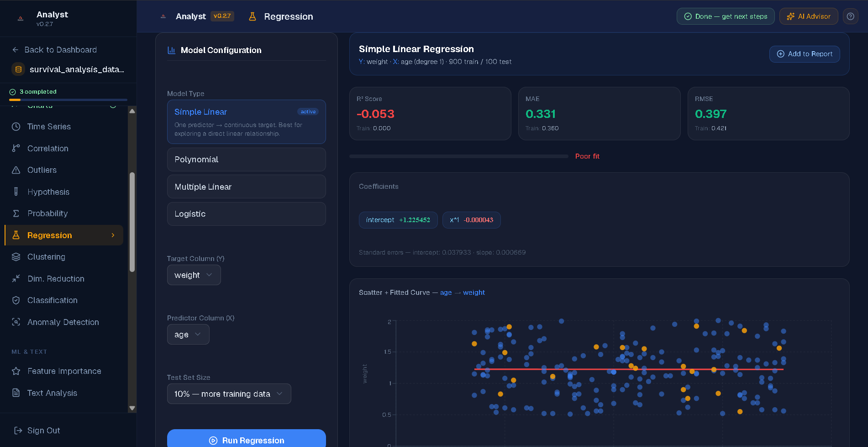Click the weight link in scatter title
The width and height of the screenshot is (868, 447).
474,293
